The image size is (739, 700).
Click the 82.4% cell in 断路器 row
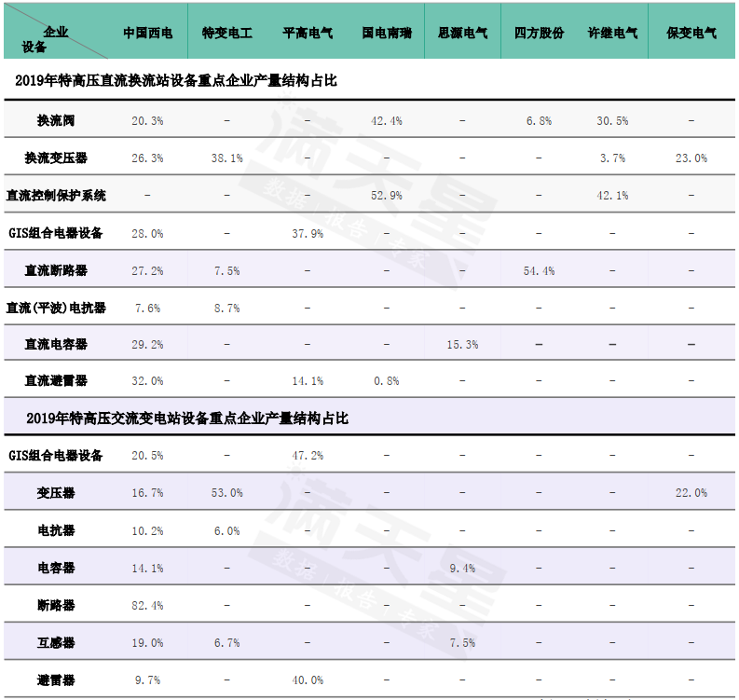147,606
